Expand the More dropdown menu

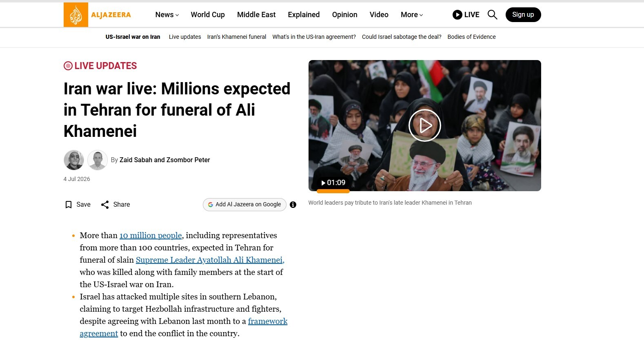(412, 15)
